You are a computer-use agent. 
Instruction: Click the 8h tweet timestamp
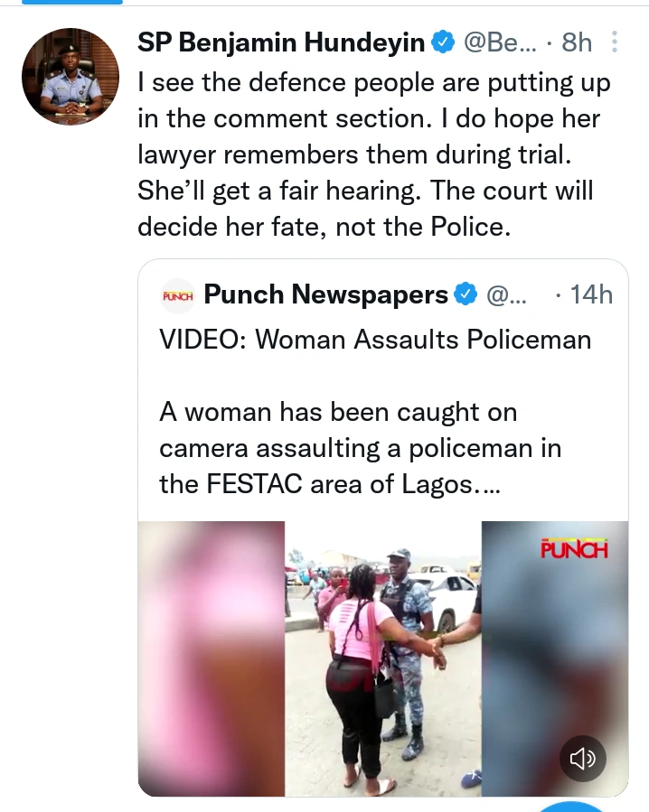(577, 42)
